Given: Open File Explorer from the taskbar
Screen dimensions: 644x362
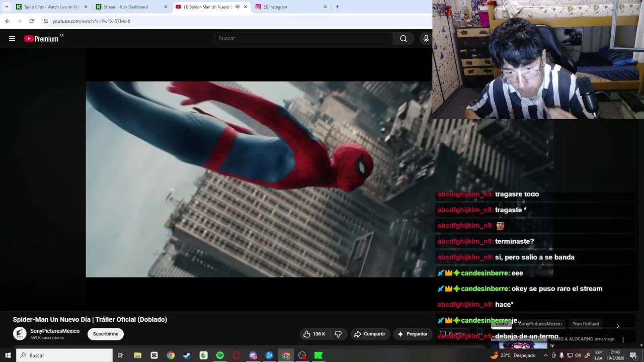Looking at the screenshot, I should tap(137, 355).
